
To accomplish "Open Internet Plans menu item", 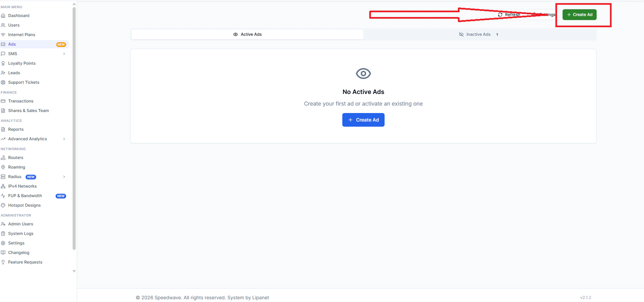I will tap(21, 35).
